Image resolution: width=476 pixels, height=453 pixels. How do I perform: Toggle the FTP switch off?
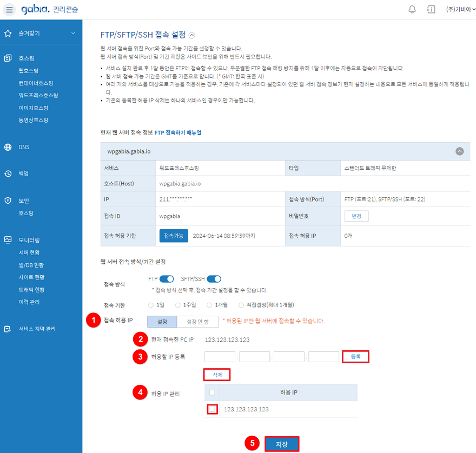pos(167,279)
